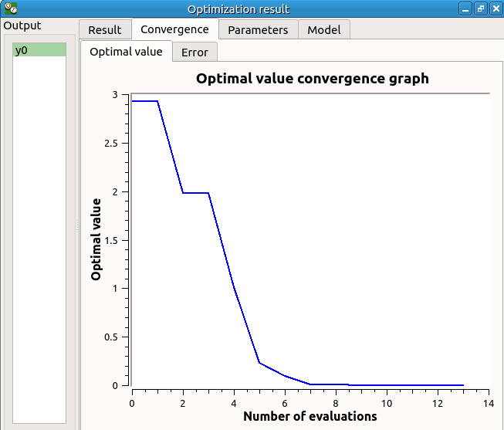Go to the Parameters tab

[x=258, y=30]
